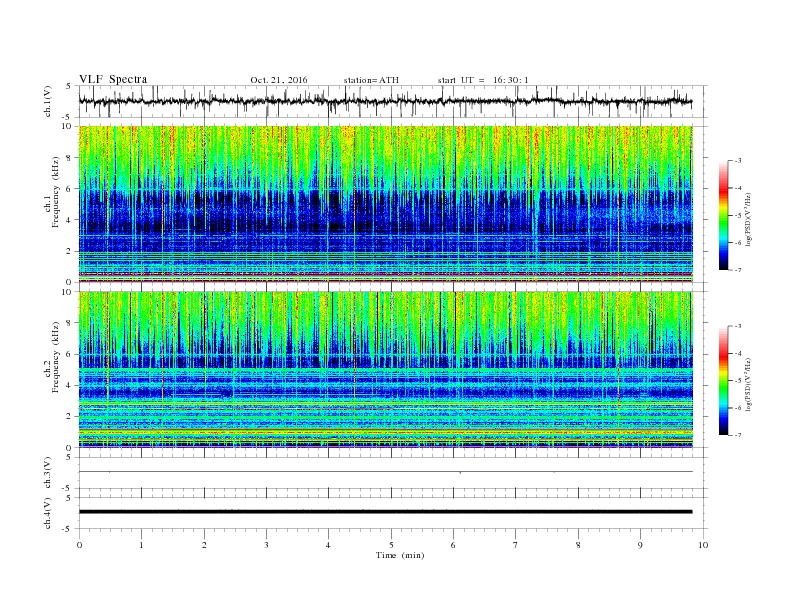Screen dimensions: 792x612
Task: Click the ch.1 spectrogram color bar
Action: coord(724,215)
